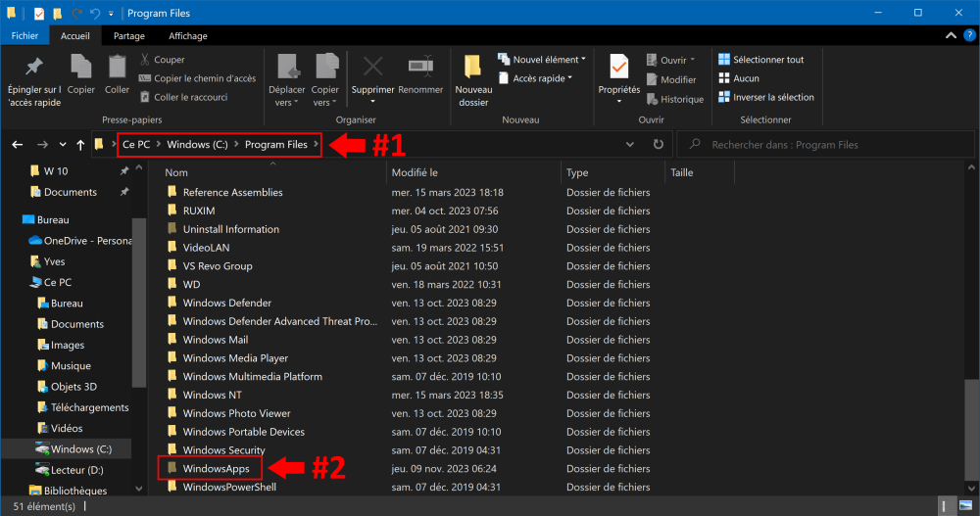Select the VideoLAN folder
This screenshot has width=980, height=516.
(206, 248)
